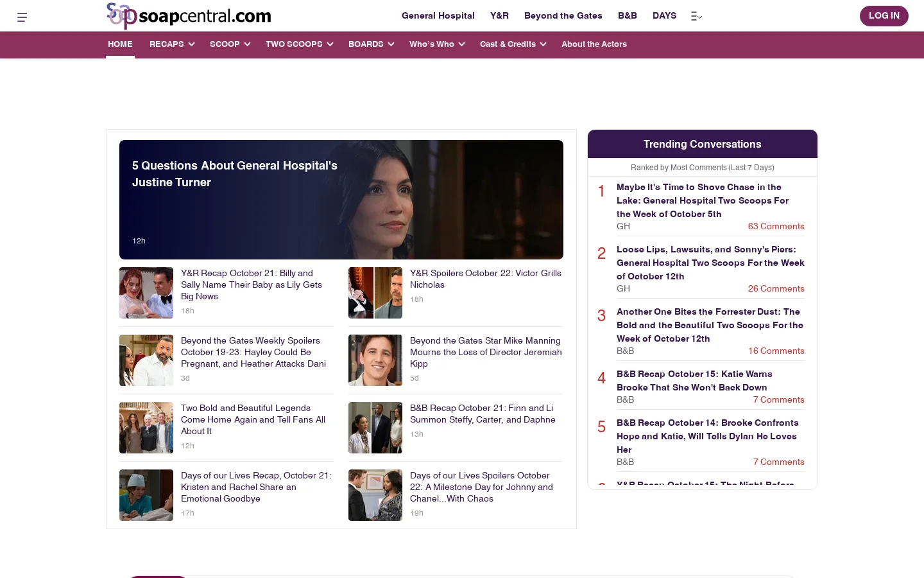Viewport: 924px width, 578px height.
Task: Click the LOG IN button
Action: pyautogui.click(x=884, y=16)
